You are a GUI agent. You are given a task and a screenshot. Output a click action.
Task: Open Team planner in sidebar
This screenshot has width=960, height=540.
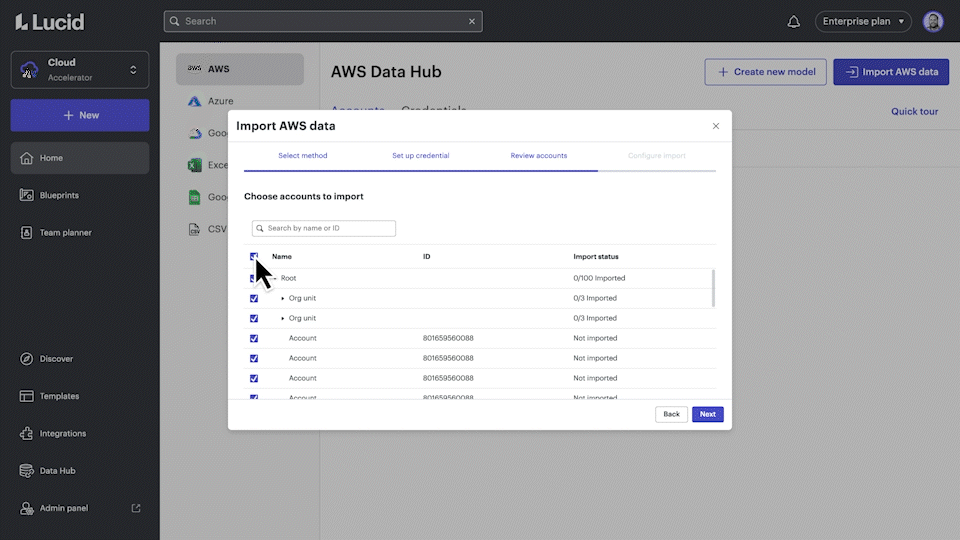click(x=65, y=233)
